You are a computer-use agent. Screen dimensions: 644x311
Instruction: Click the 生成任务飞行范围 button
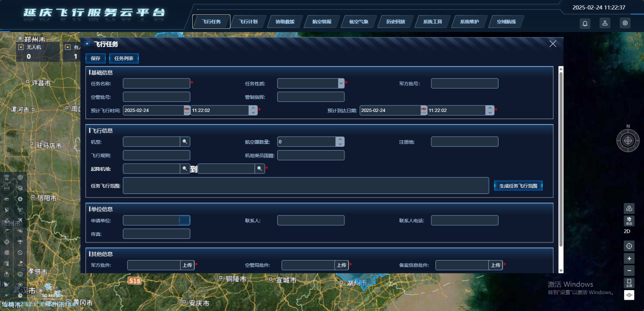coord(518,186)
